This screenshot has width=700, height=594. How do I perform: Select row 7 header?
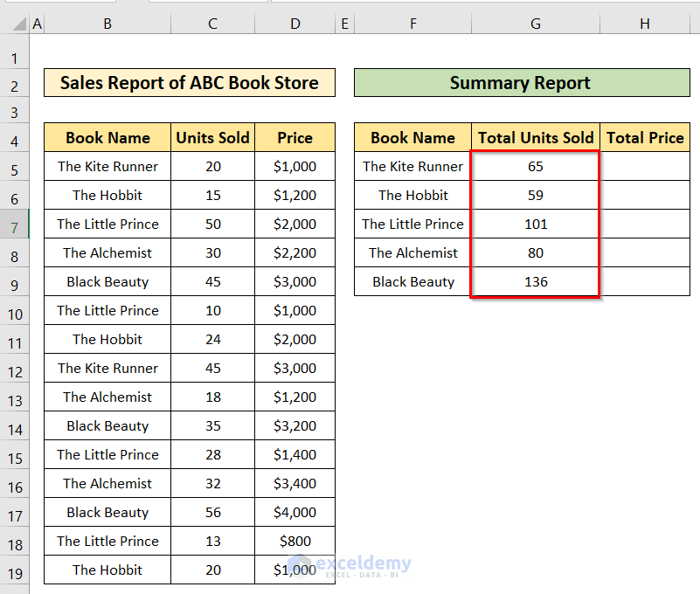15,224
